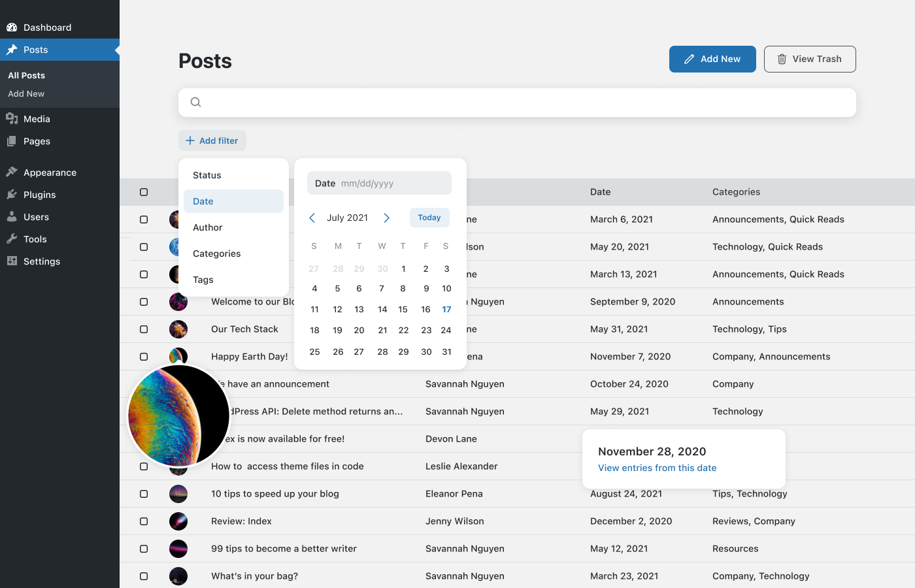Open post Welcome to our Blog
Image resolution: width=915 pixels, height=588 pixels.
pos(252,302)
